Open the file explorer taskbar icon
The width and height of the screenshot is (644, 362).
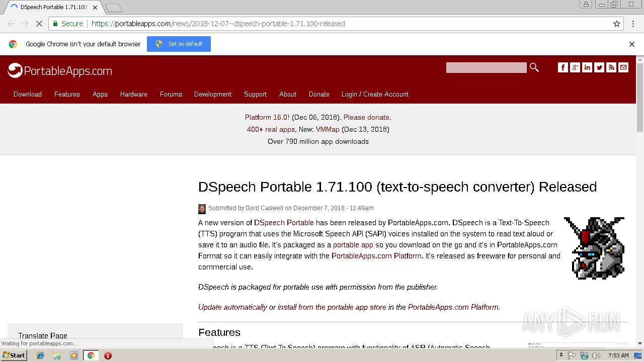(57, 355)
